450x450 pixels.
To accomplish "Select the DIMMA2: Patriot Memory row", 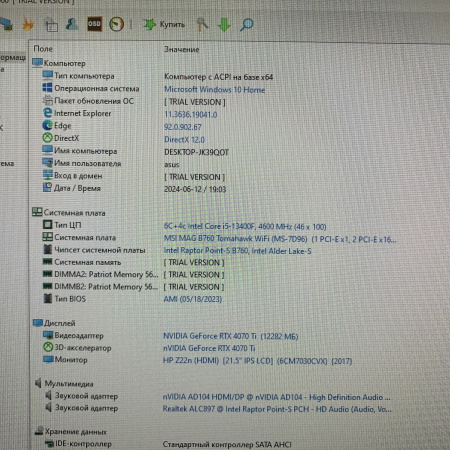I will (x=133, y=275).
